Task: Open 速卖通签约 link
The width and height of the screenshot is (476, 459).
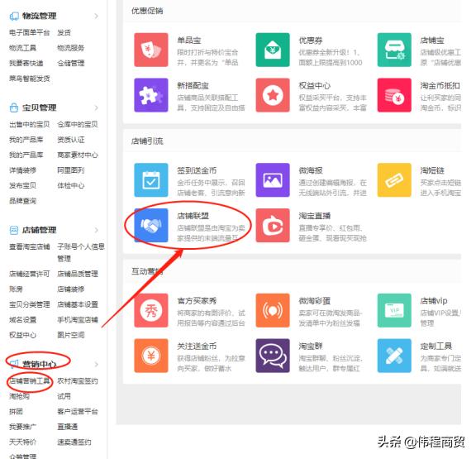Action: [74, 442]
